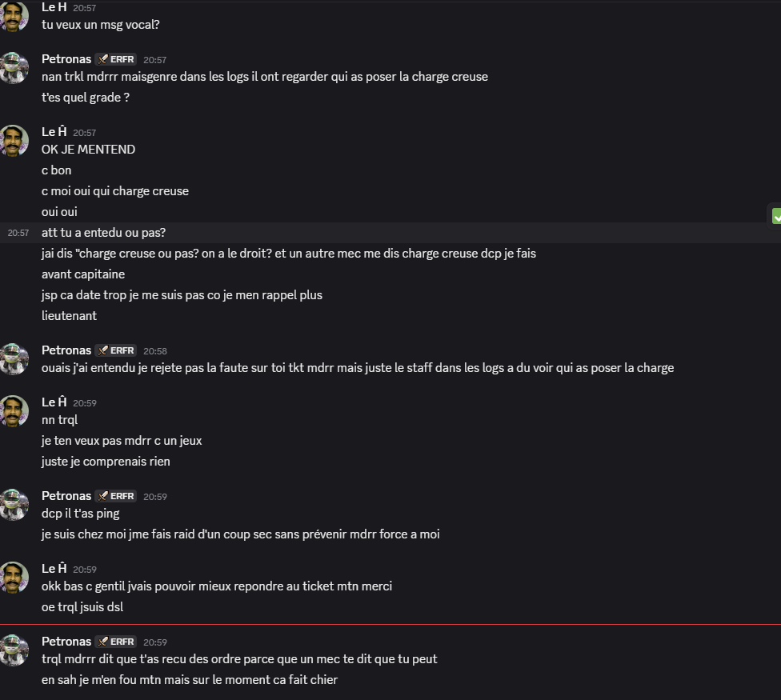
Task: Click ERFR badge on the bottom Petronas message
Action: click(116, 642)
